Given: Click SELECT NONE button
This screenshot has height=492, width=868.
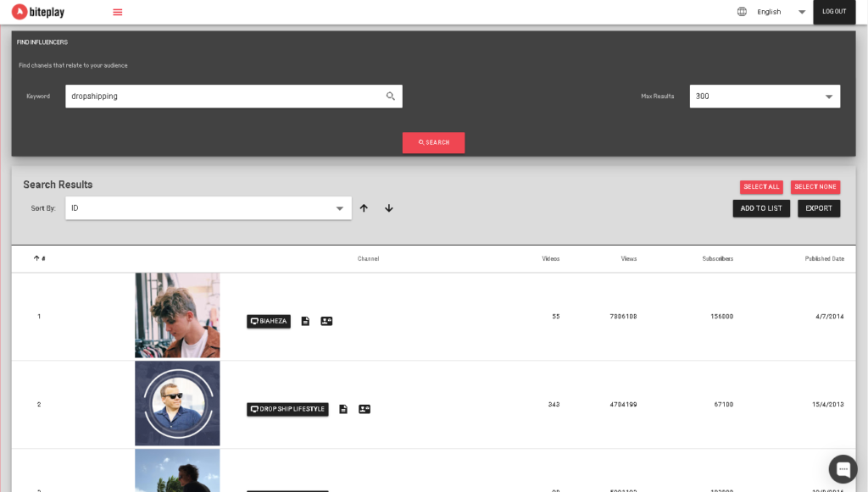Looking at the screenshot, I should point(815,187).
